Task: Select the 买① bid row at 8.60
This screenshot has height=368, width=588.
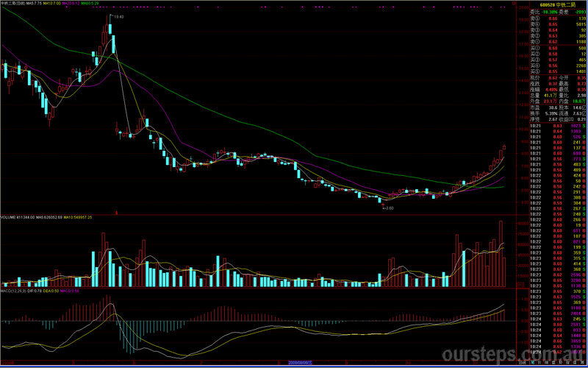Action: coord(558,48)
